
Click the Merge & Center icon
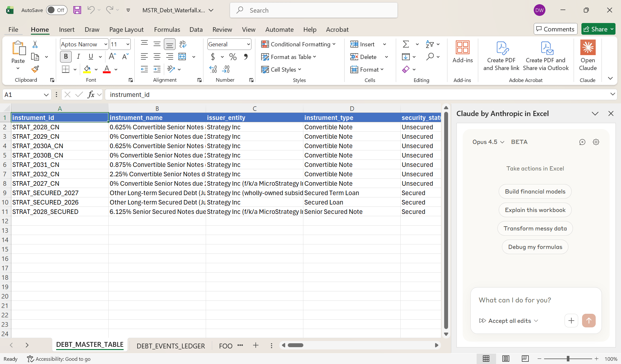[x=182, y=57]
